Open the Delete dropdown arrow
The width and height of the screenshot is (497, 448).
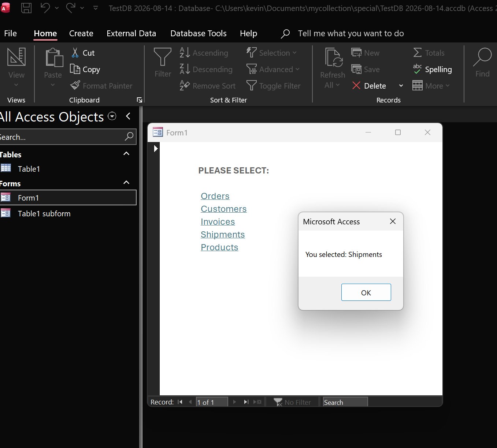(x=401, y=86)
